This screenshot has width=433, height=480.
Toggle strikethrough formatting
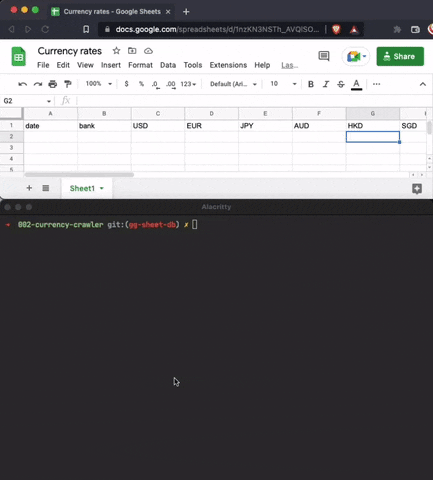(341, 84)
